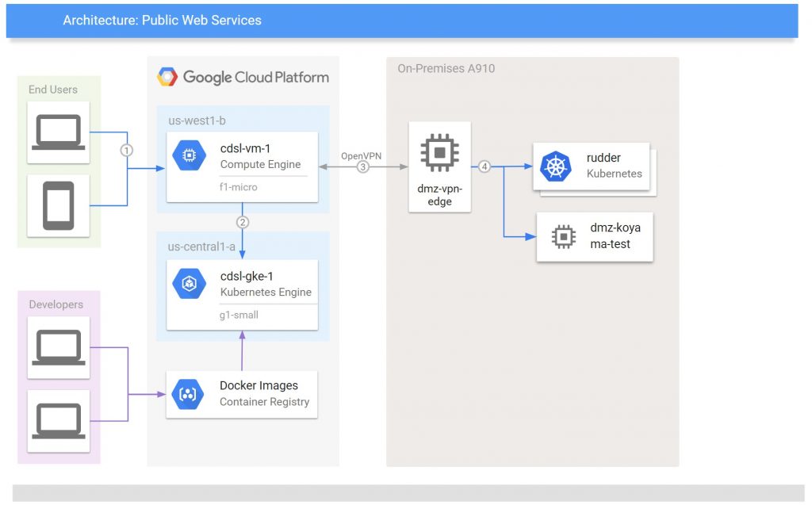
Task: Click the End Users tablet icon
Action: [59, 205]
